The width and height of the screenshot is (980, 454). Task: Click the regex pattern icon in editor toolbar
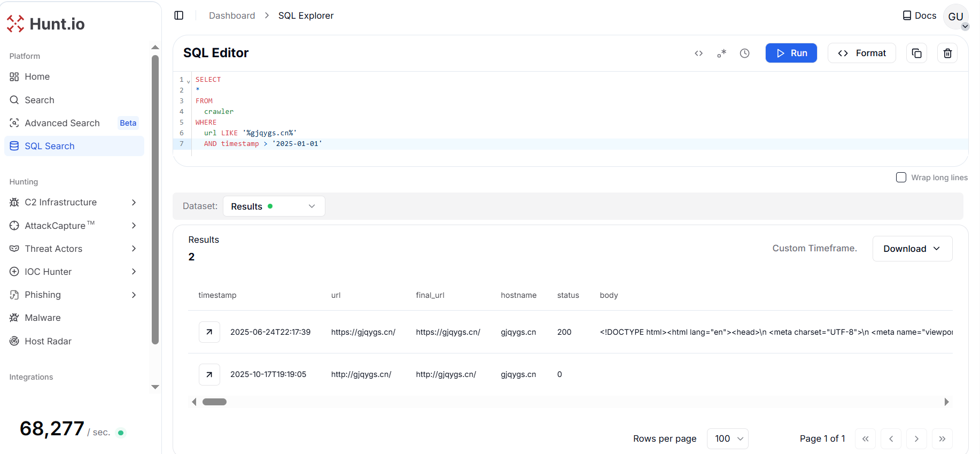(x=721, y=53)
